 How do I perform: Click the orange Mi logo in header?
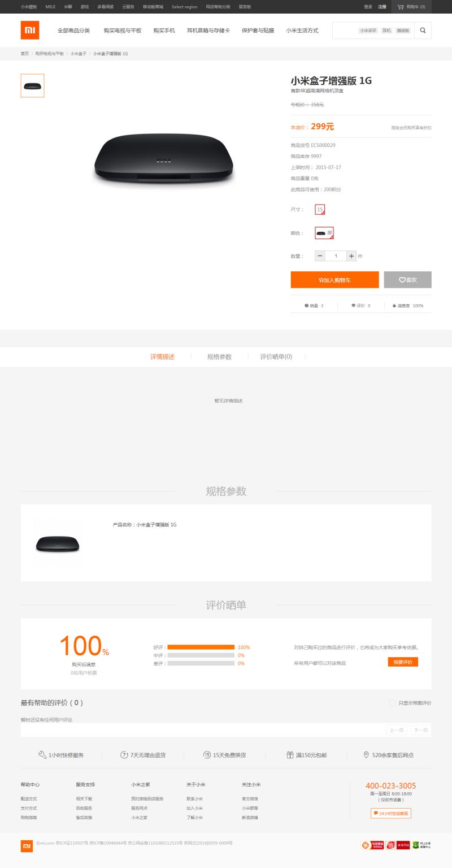pyautogui.click(x=30, y=30)
